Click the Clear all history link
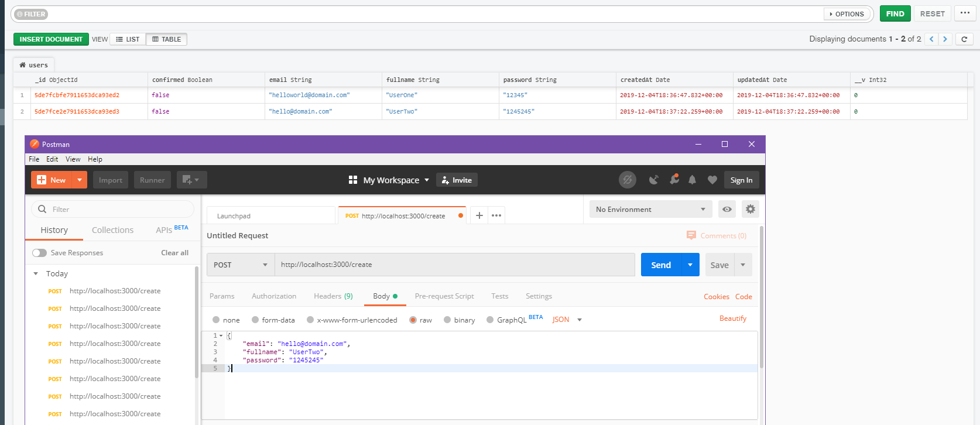The width and height of the screenshot is (980, 425). point(174,253)
